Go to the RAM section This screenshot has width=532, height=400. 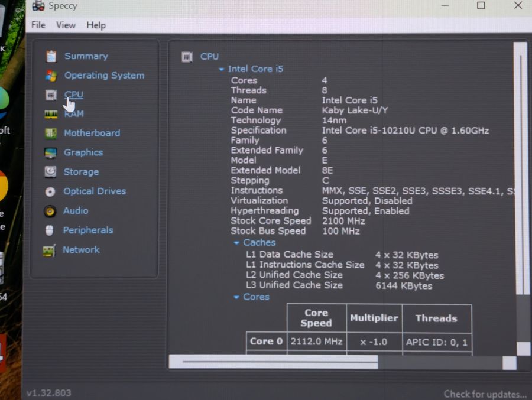[74, 113]
